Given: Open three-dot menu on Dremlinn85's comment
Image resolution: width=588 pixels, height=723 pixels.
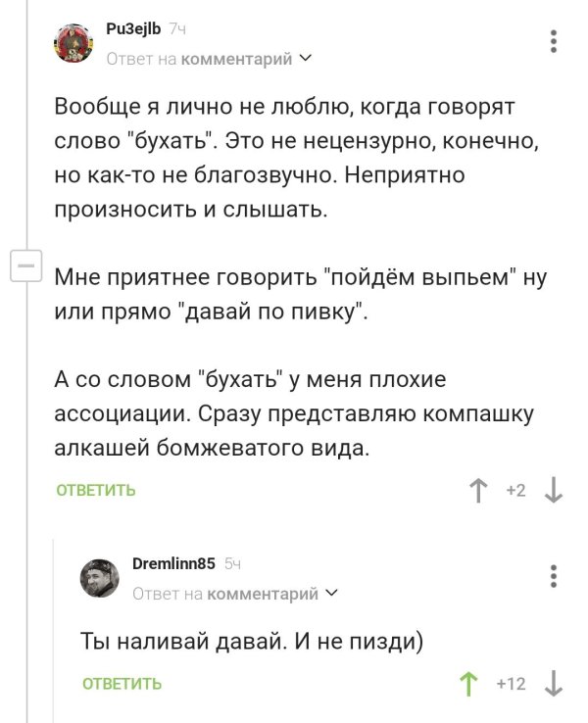Looking at the screenshot, I should click(554, 576).
